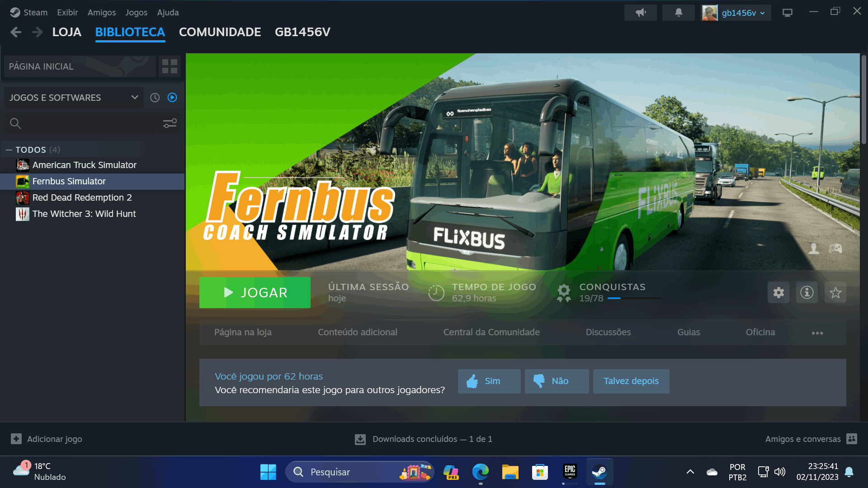This screenshot has height=488, width=868.
Task: Click the Epic Games launcher taskbar icon
Action: click(569, 471)
